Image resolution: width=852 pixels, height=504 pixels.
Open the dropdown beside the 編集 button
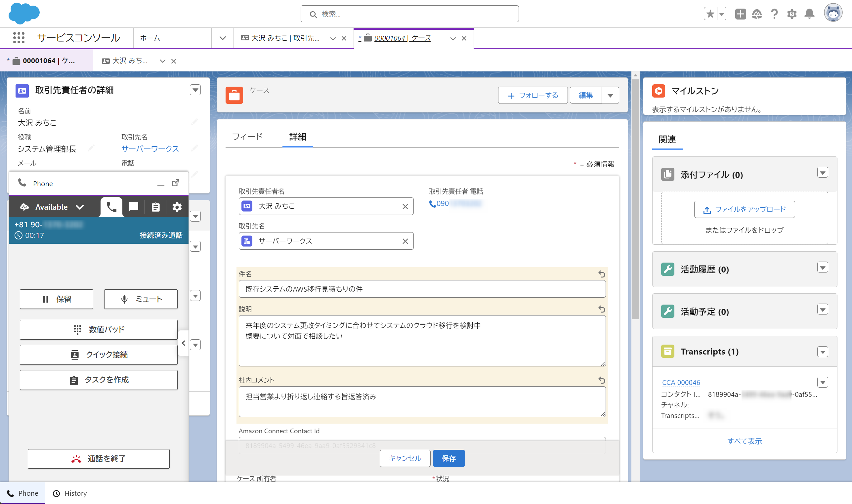coord(610,96)
